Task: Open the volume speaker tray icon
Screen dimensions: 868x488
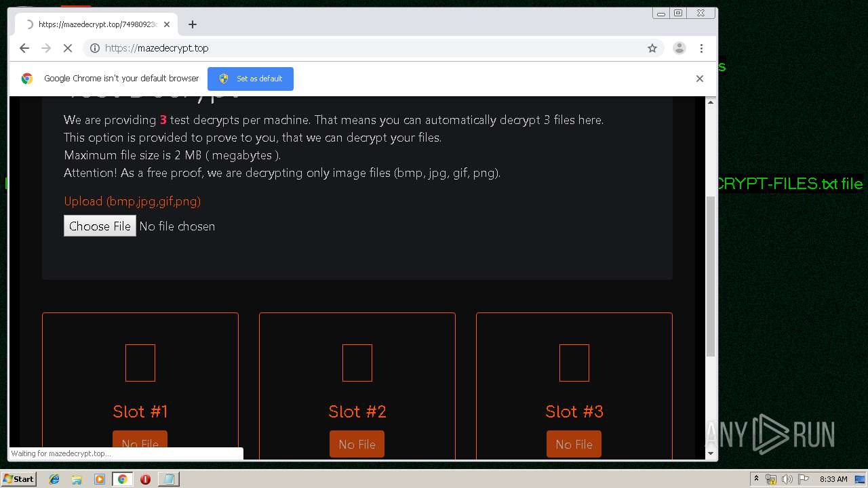Action: point(787,479)
